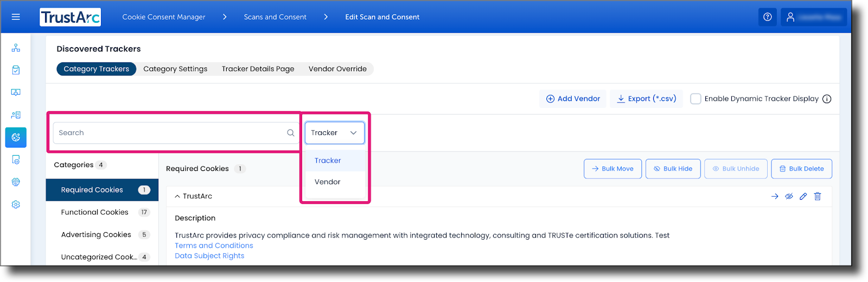Image resolution: width=868 pixels, height=282 pixels.
Task: Open the monitor user sidebar icon
Action: click(16, 92)
